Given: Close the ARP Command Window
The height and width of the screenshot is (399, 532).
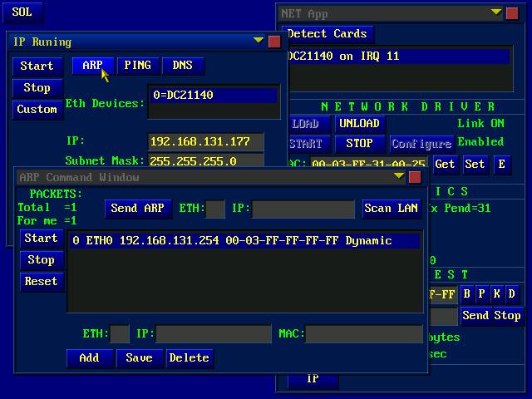Looking at the screenshot, I should [415, 177].
